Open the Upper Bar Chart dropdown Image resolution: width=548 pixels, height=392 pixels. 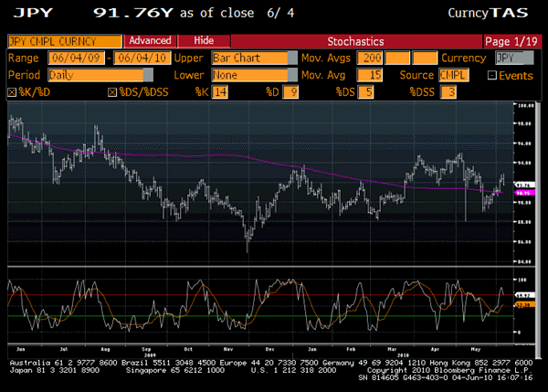pos(246,58)
